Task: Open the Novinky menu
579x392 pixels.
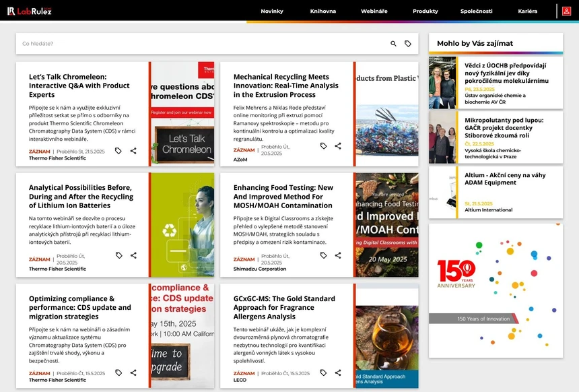Action: (272, 11)
